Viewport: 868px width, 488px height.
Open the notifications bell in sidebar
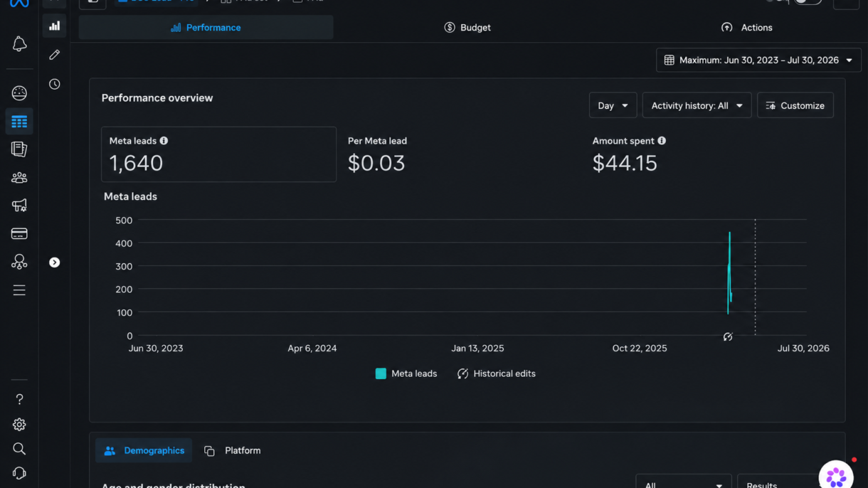coord(19,44)
